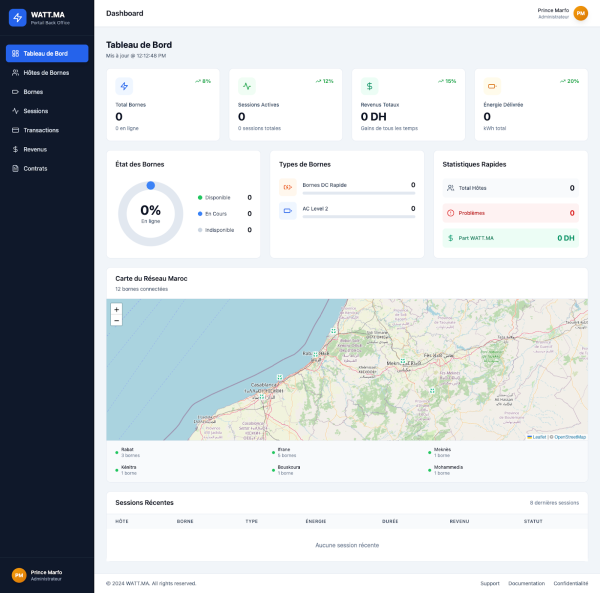The image size is (600, 593).
Task: Click the blue handle on the 0% donut chart
Action: tap(150, 185)
